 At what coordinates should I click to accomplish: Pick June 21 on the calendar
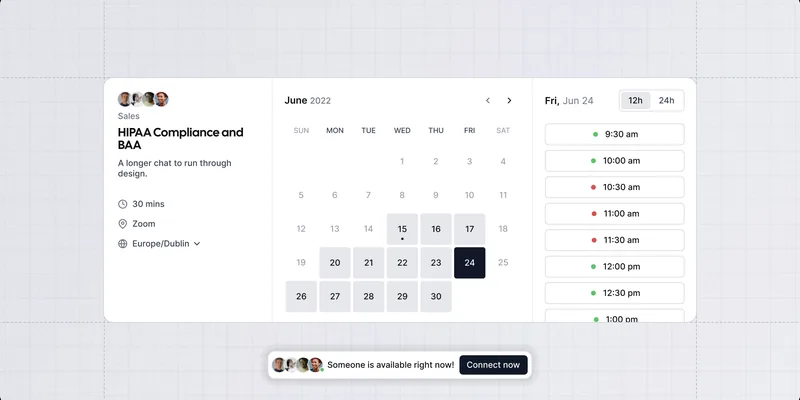pos(368,263)
